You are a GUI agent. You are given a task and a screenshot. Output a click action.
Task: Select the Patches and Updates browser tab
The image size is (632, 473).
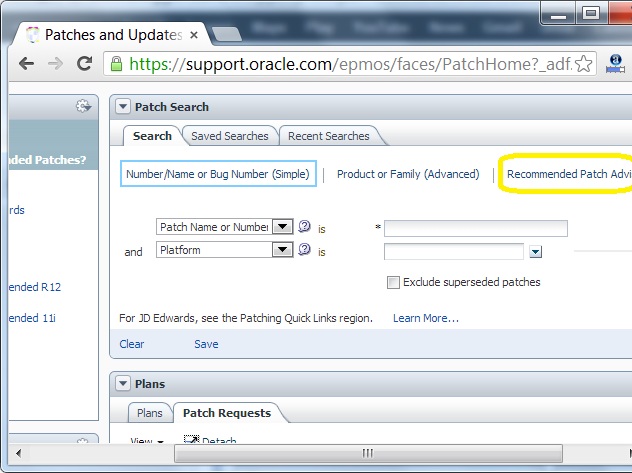coord(109,35)
